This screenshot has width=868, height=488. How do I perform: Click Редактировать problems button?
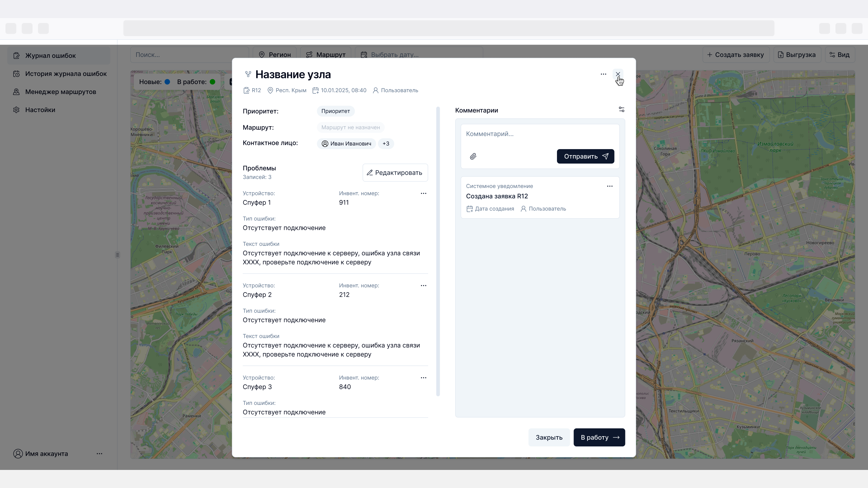click(x=395, y=173)
